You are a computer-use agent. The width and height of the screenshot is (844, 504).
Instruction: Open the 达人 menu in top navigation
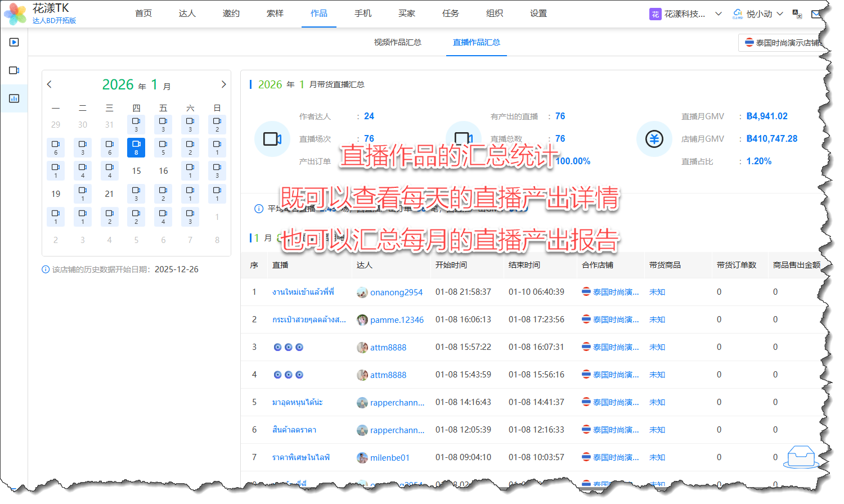[x=187, y=13]
